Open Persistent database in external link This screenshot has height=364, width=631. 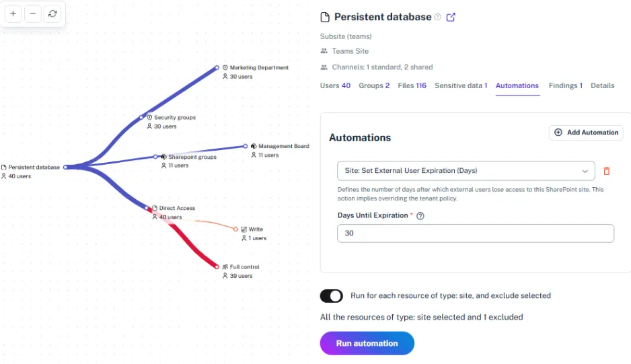451,17
